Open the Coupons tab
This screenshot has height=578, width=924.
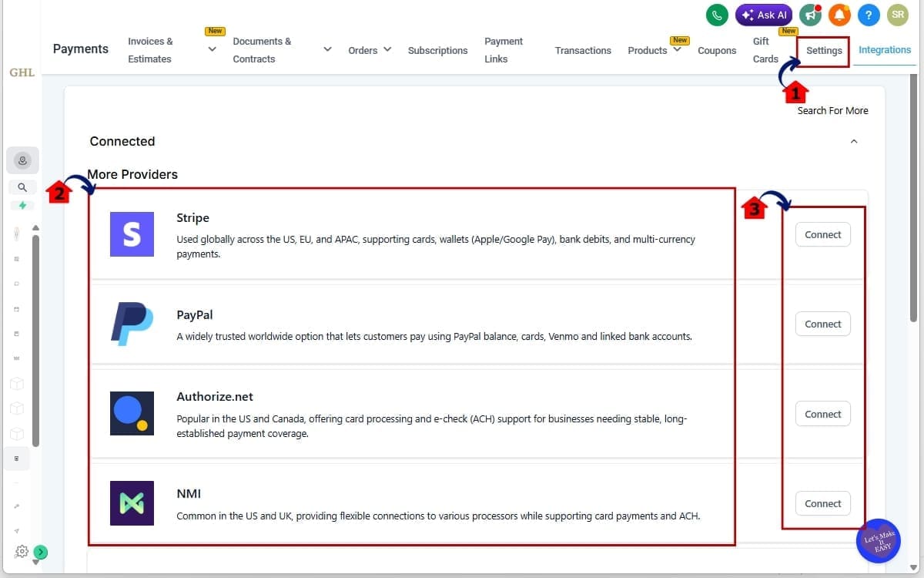click(717, 50)
